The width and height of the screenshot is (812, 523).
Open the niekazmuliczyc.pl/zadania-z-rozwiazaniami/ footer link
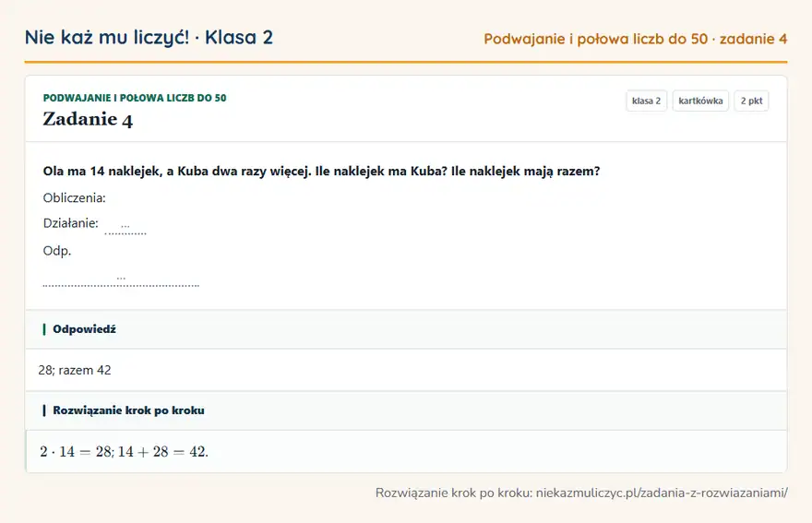(x=662, y=493)
